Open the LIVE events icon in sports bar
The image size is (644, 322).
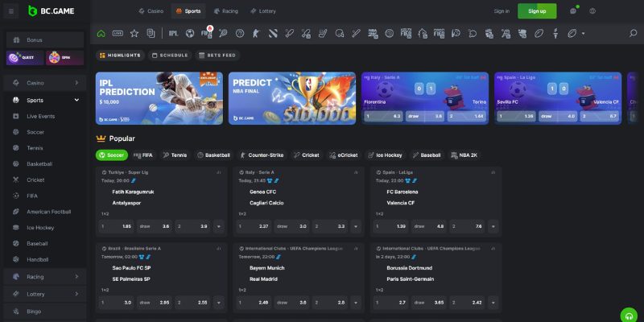(118, 33)
